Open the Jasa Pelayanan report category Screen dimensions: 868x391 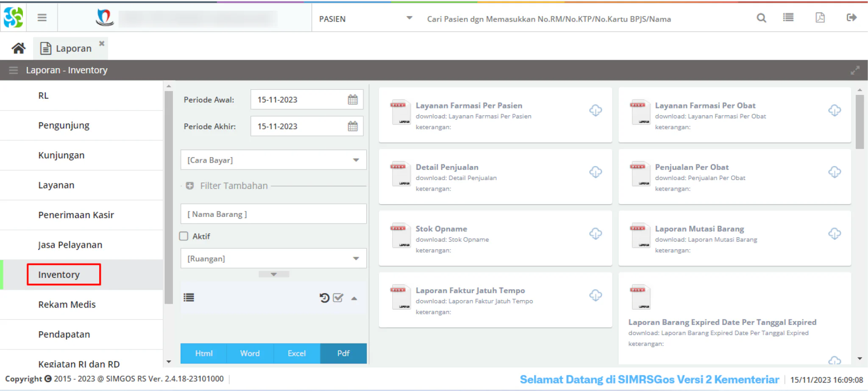(81, 245)
